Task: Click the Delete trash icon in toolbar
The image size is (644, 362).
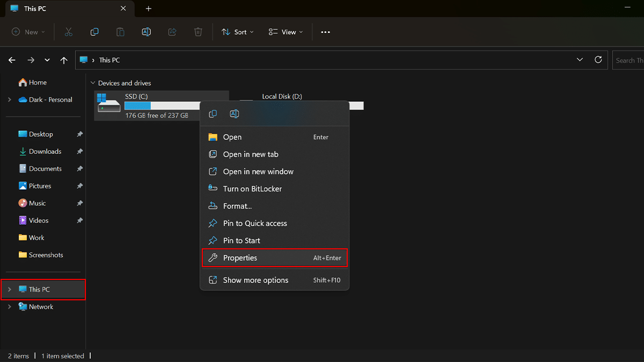Action: click(198, 32)
